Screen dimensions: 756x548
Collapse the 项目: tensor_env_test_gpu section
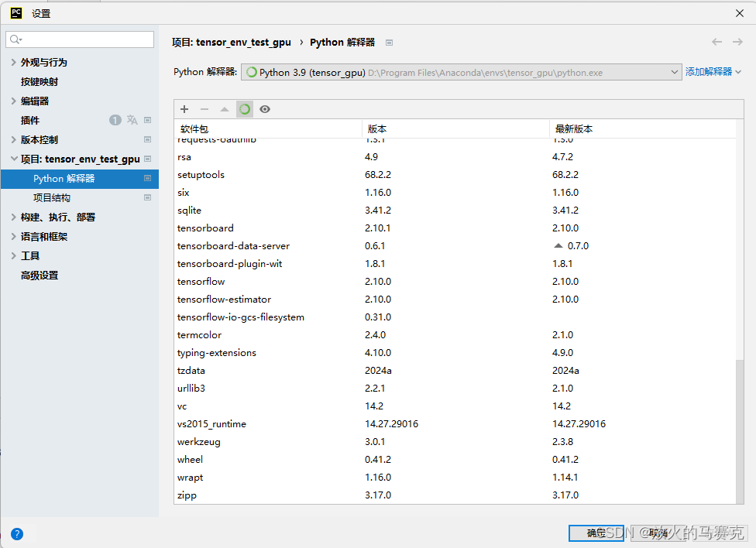coord(13,159)
